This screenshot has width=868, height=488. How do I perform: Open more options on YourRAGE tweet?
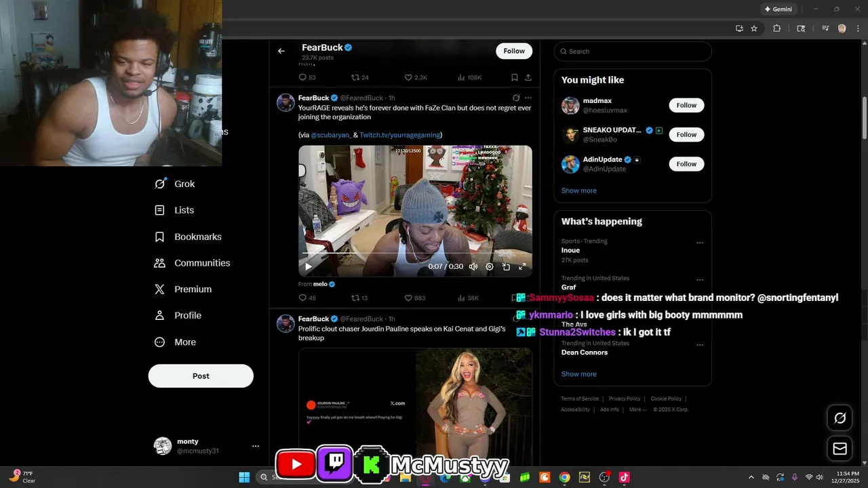tap(528, 98)
